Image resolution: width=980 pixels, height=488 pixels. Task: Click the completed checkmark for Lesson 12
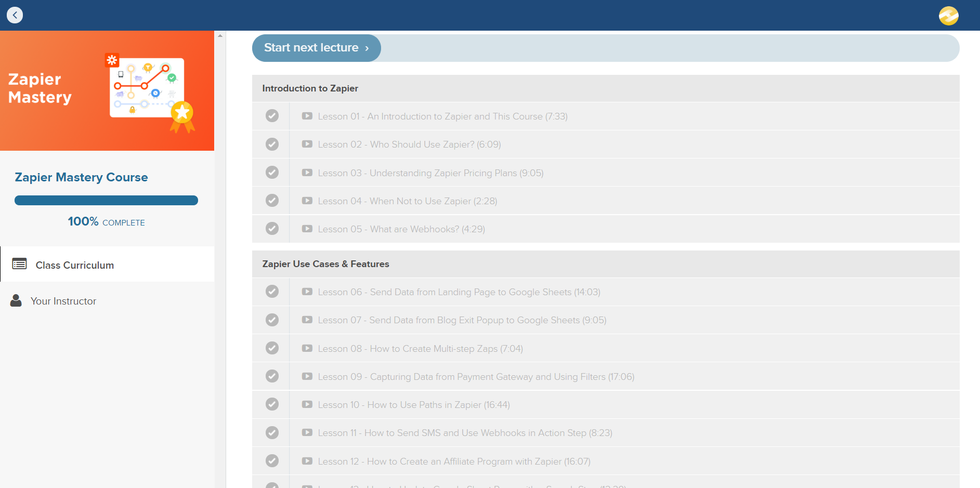[272, 460]
